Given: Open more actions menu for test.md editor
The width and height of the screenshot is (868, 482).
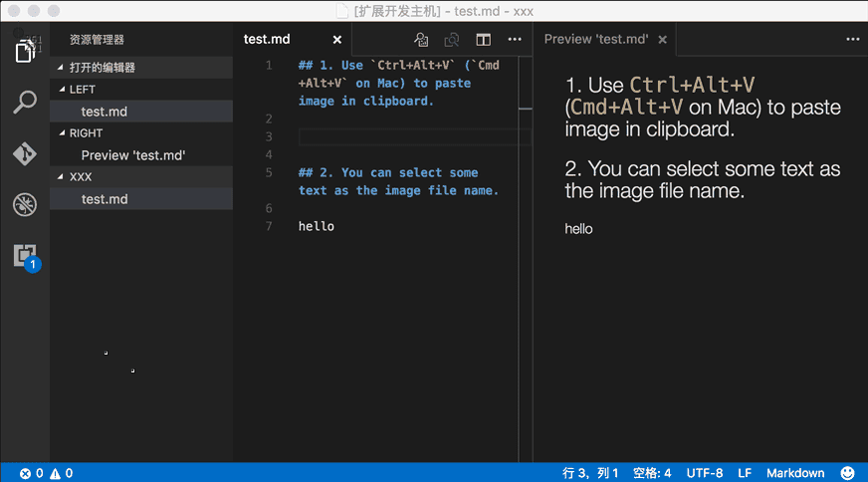Looking at the screenshot, I should [515, 40].
